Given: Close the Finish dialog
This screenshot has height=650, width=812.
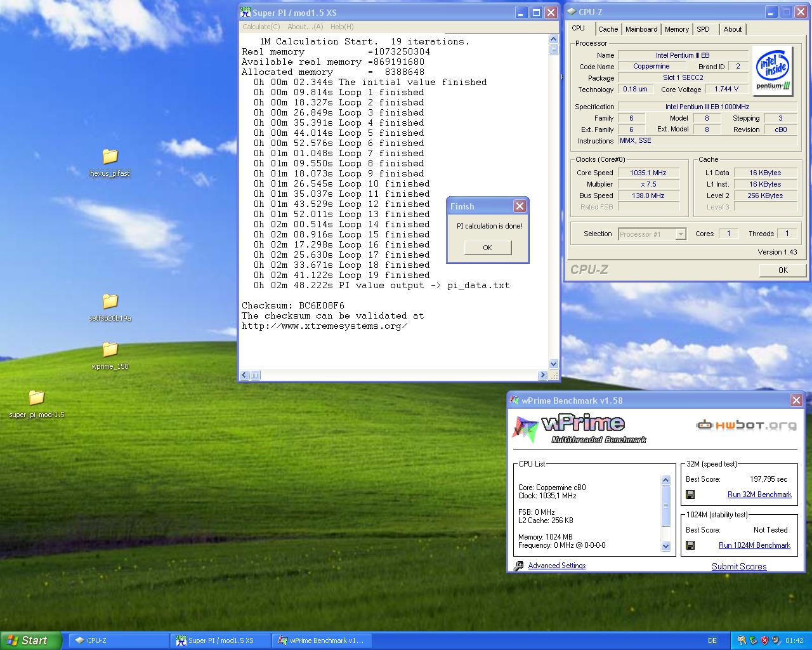Looking at the screenshot, I should (520, 206).
